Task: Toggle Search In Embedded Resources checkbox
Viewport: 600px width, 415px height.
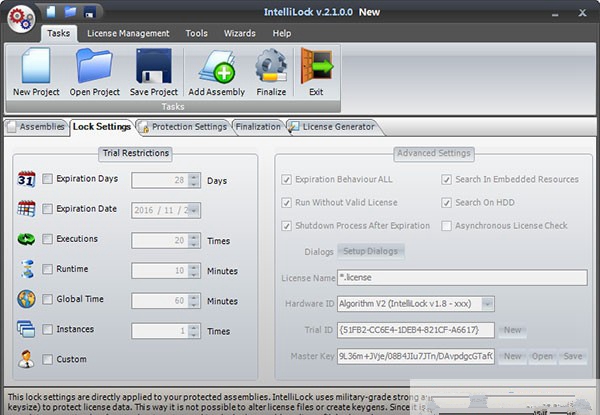Action: pos(446,179)
